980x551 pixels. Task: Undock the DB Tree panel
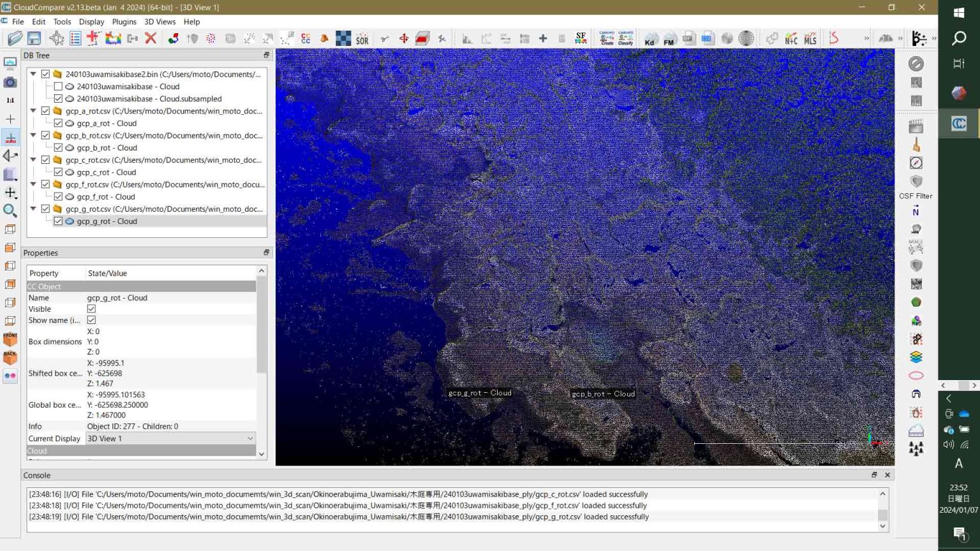(266, 55)
